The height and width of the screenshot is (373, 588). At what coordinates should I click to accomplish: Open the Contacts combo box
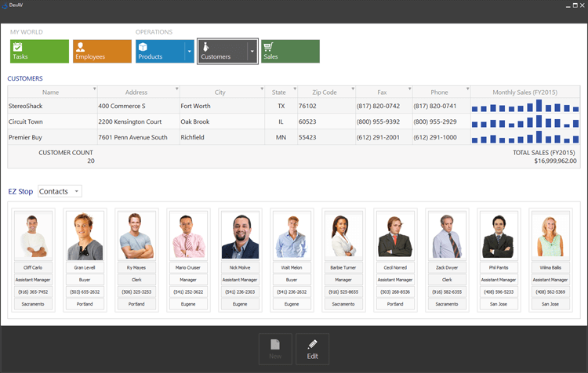coord(60,191)
